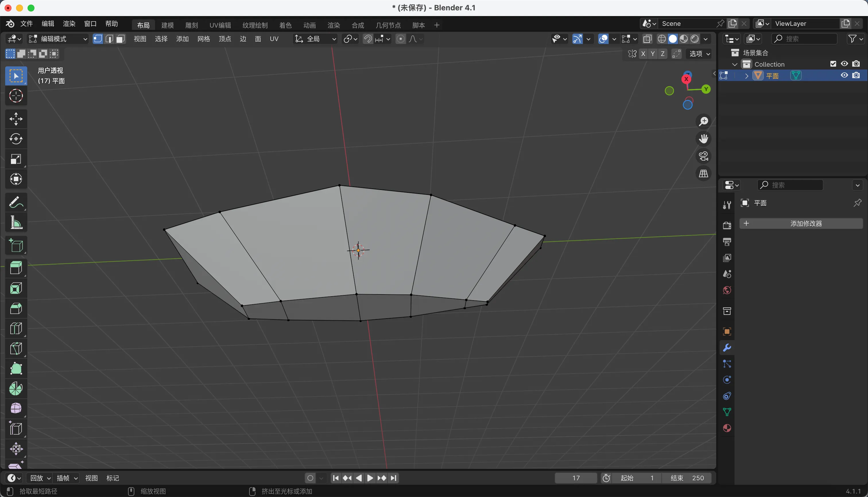Select the Knife tool
This screenshot has height=497, width=868.
(16, 348)
